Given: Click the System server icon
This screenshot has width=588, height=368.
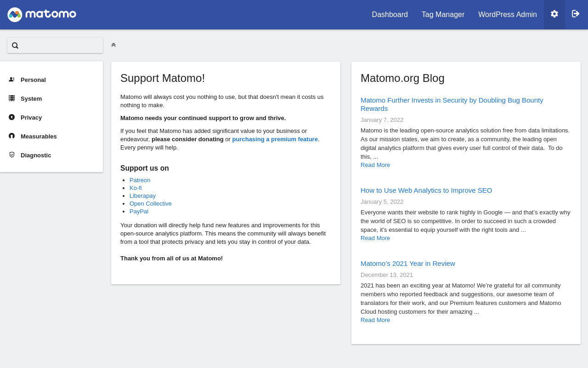Looking at the screenshot, I should [x=12, y=98].
